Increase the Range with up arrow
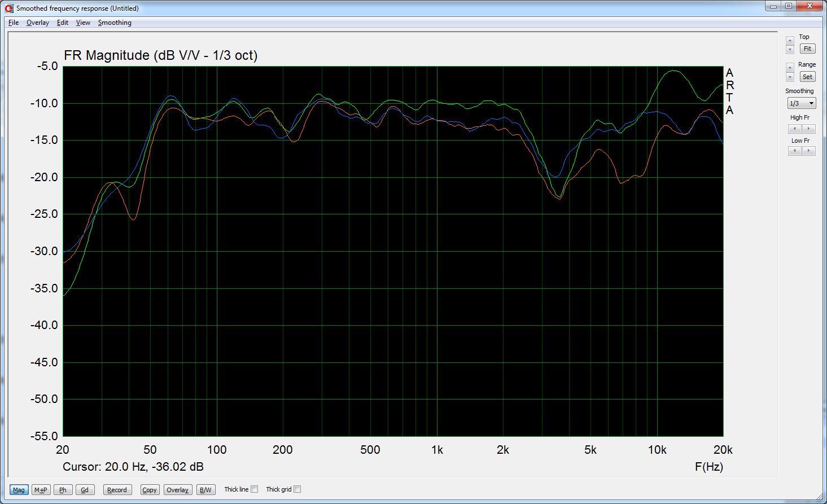The height and width of the screenshot is (504, 827). (790, 68)
